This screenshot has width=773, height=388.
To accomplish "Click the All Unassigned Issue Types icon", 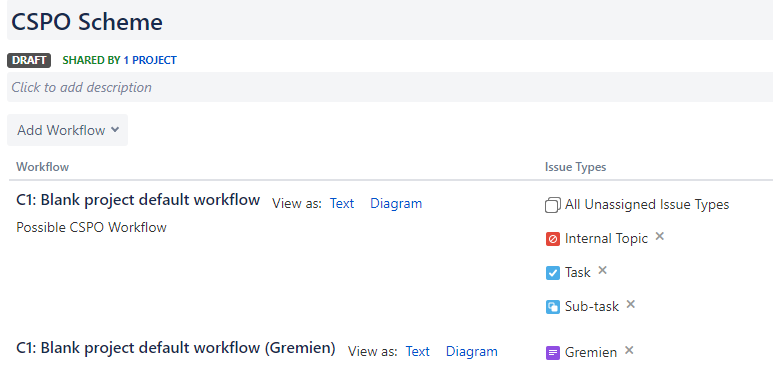I will click(x=553, y=205).
